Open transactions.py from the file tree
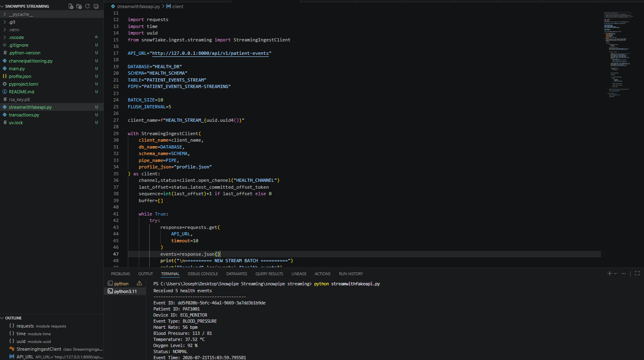Viewport: 644px width, 360px height. click(24, 115)
